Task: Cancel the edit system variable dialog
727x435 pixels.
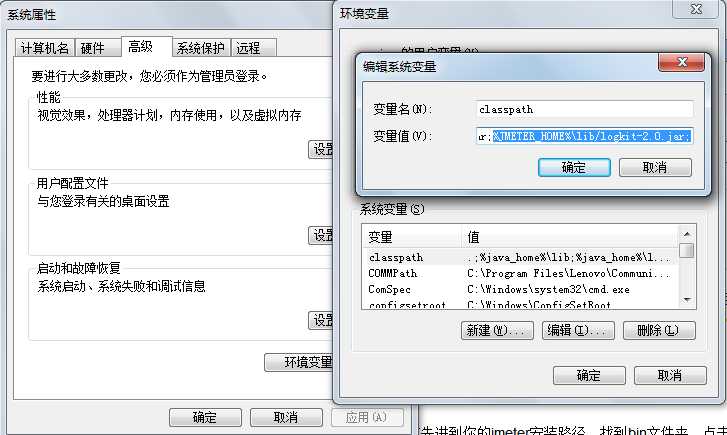Action: pyautogui.click(x=655, y=167)
